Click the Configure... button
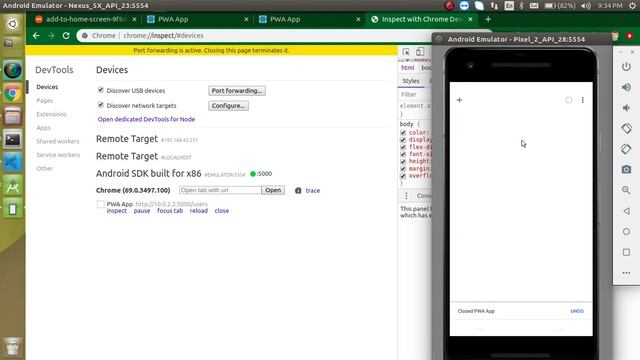This screenshot has height=360, width=640. tap(228, 106)
